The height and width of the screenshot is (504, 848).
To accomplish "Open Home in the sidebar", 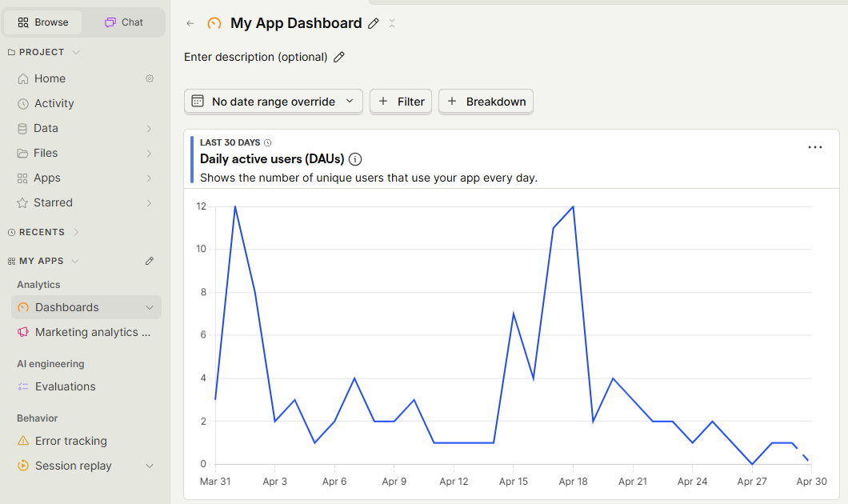I will [50, 78].
